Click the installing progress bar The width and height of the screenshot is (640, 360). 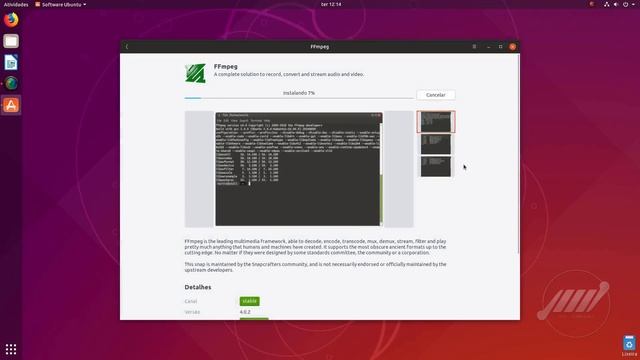(x=299, y=98)
